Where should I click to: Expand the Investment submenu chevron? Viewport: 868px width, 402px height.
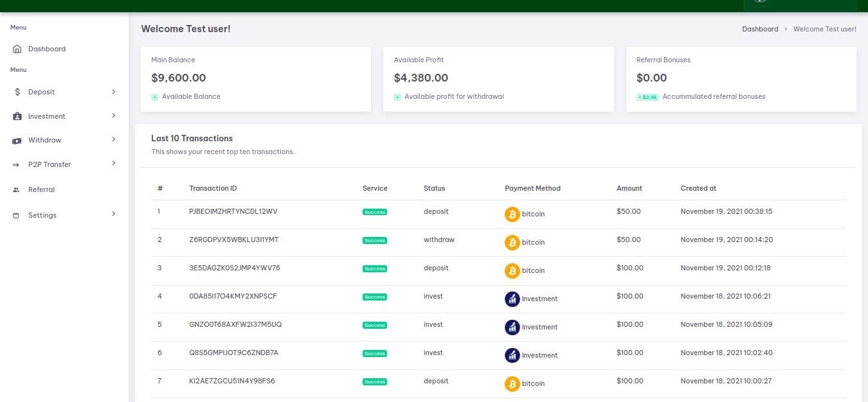click(x=113, y=116)
